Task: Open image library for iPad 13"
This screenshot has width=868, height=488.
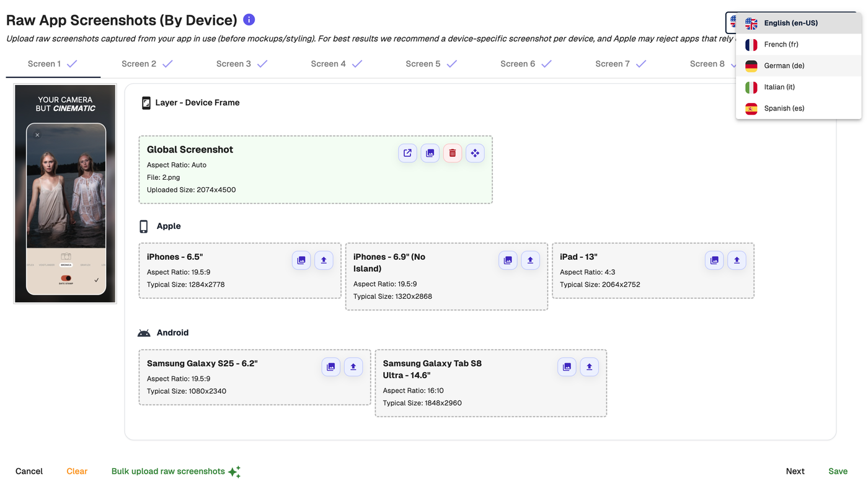Action: [x=714, y=260]
